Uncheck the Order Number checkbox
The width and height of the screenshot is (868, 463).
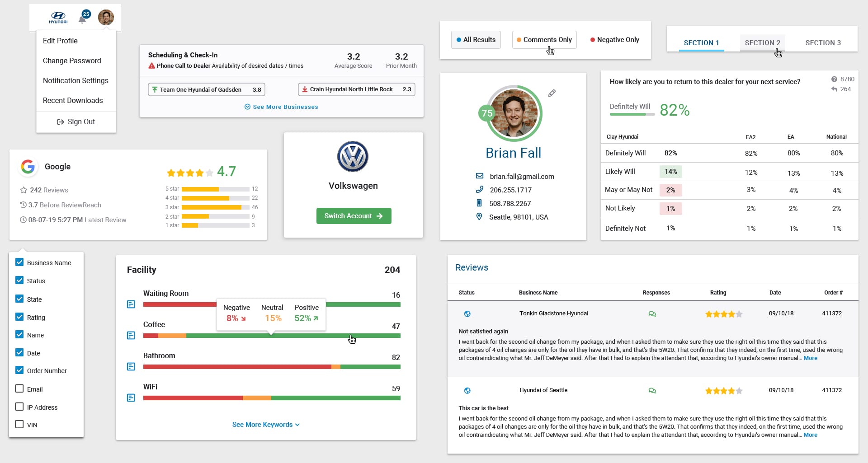click(x=19, y=370)
